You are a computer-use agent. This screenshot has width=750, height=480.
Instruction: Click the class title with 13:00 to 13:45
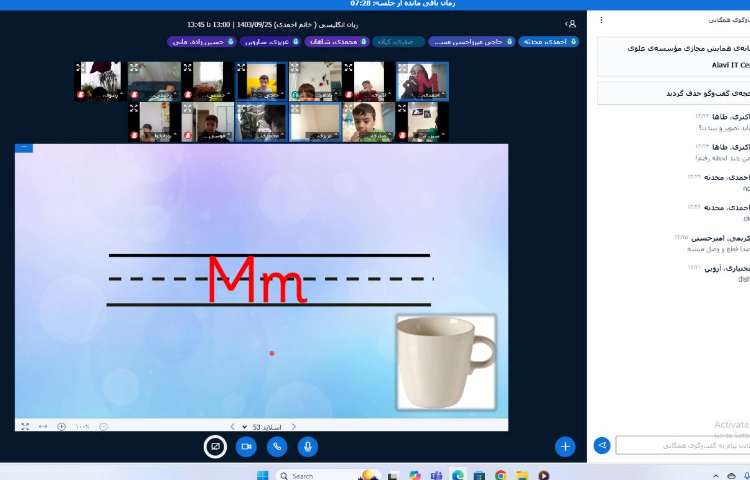[x=272, y=24]
